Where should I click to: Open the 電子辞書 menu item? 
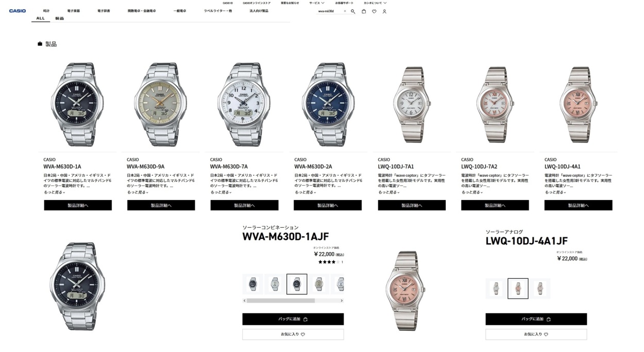pos(104,11)
